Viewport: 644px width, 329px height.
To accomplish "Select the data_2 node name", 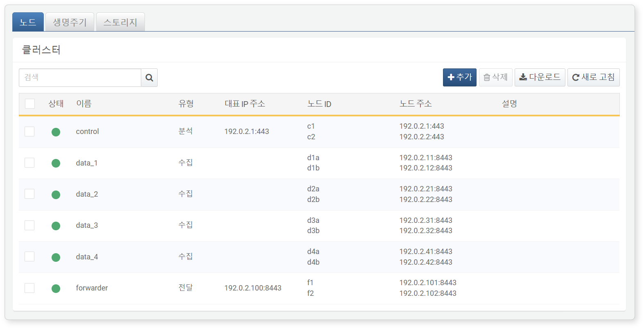I will pyautogui.click(x=87, y=194).
